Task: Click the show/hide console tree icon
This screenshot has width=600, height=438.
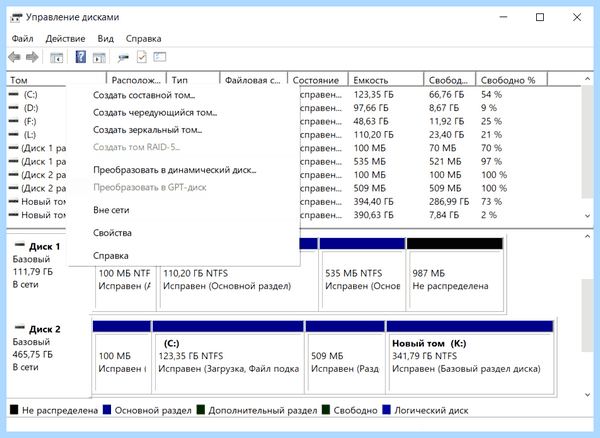Action: (x=57, y=58)
